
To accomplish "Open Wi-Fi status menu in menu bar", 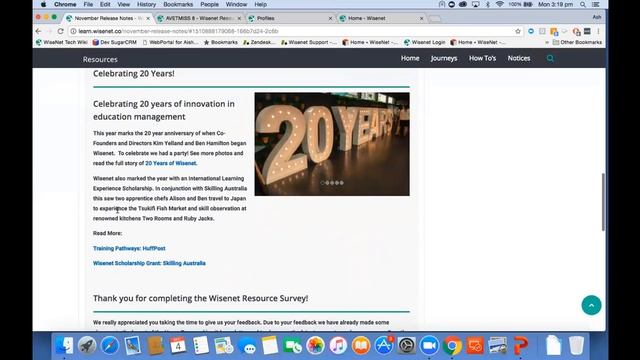I will 500,4.
